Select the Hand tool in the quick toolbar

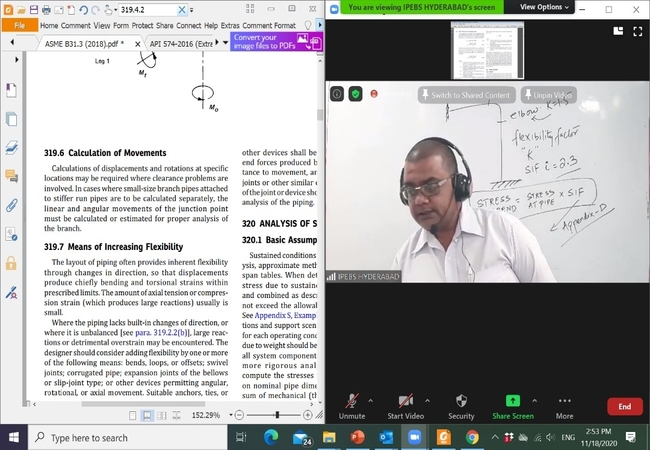pos(108,10)
